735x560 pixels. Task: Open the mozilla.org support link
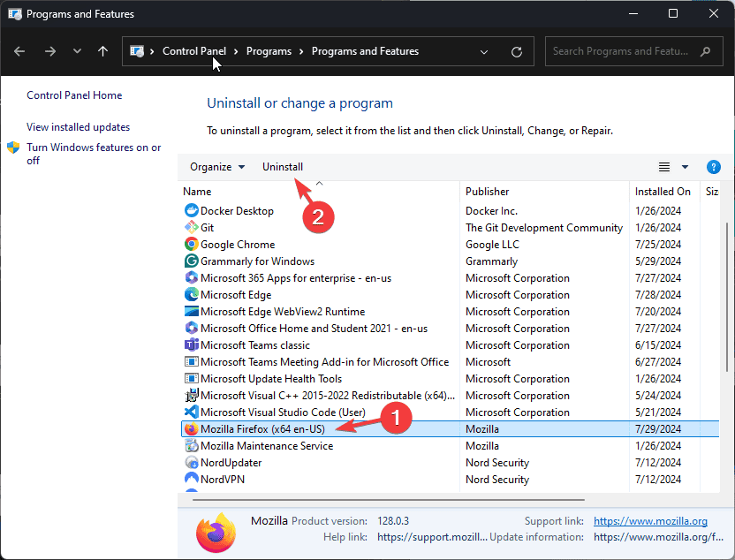point(650,520)
